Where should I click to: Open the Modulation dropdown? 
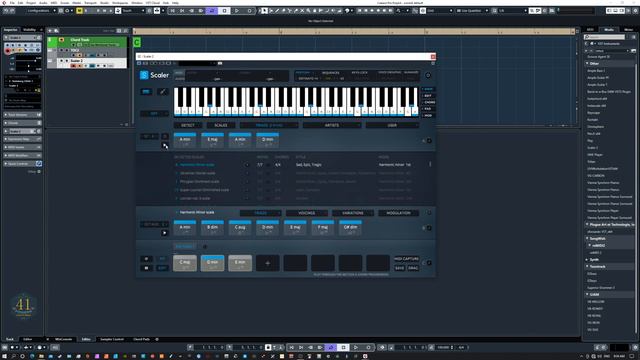[x=398, y=213]
